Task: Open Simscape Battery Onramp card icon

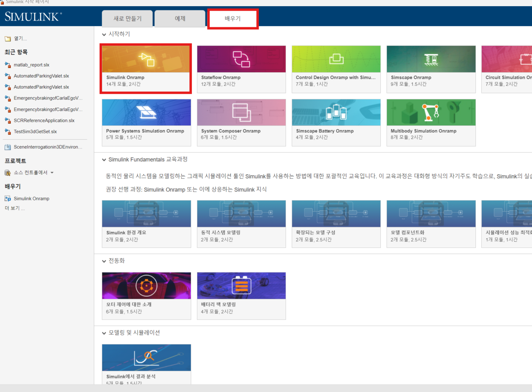Action: tap(336, 112)
